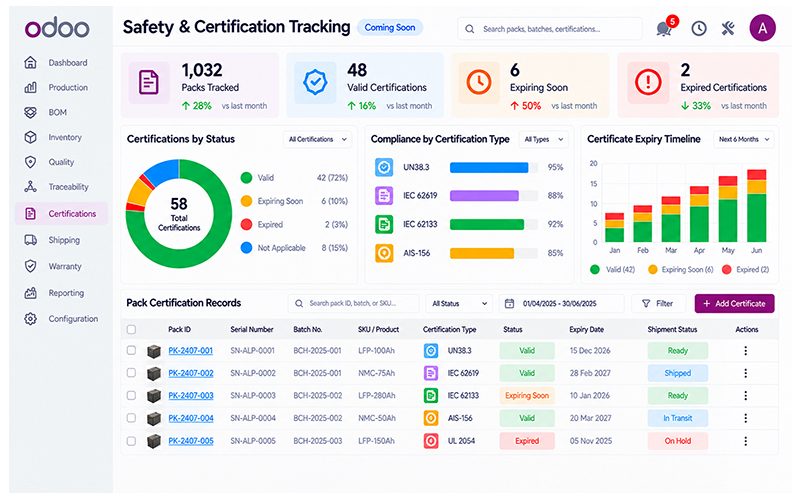This screenshot has height=498, width=800.
Task: Open the user avatar A
Action: coord(762,28)
